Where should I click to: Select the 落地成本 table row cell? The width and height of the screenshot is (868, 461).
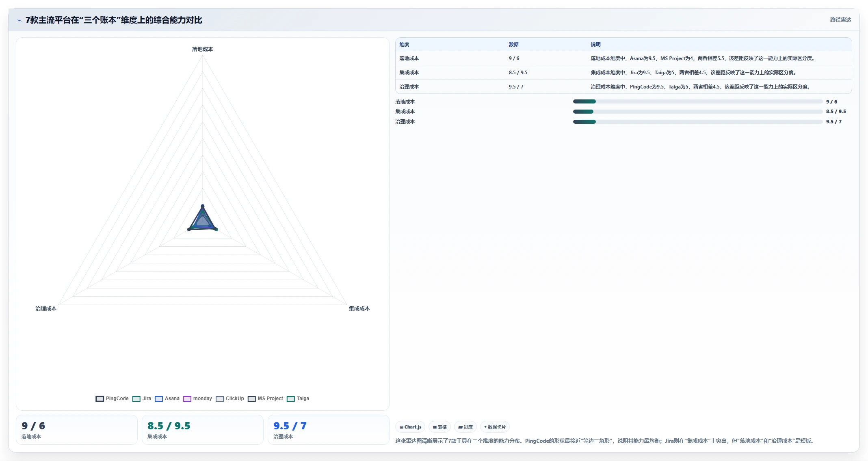(x=409, y=58)
